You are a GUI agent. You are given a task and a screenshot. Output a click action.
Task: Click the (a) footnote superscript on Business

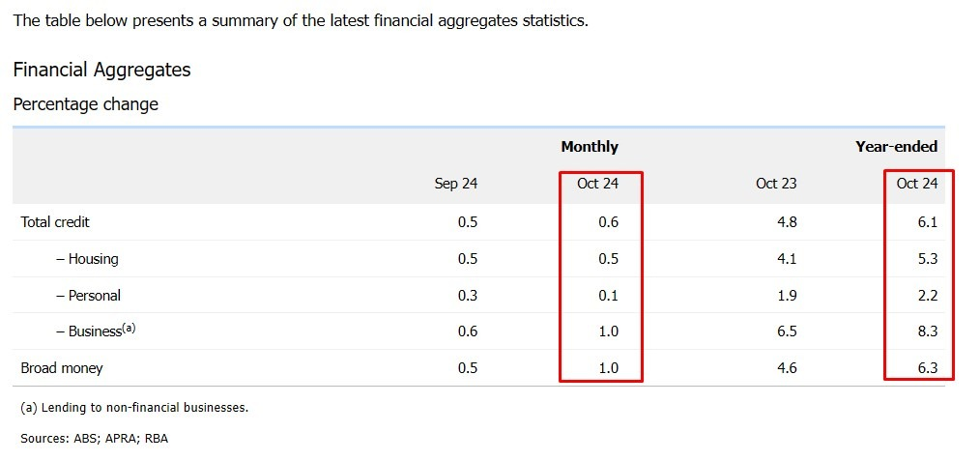coord(129,327)
